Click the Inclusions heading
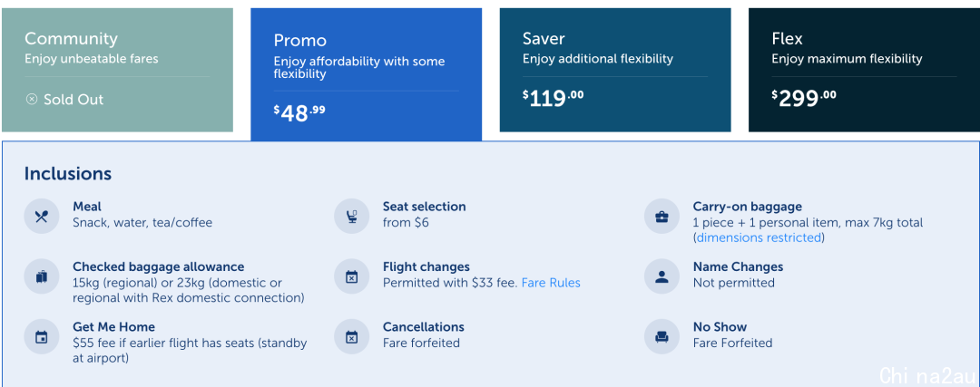This screenshot has width=980, height=387. [x=67, y=173]
